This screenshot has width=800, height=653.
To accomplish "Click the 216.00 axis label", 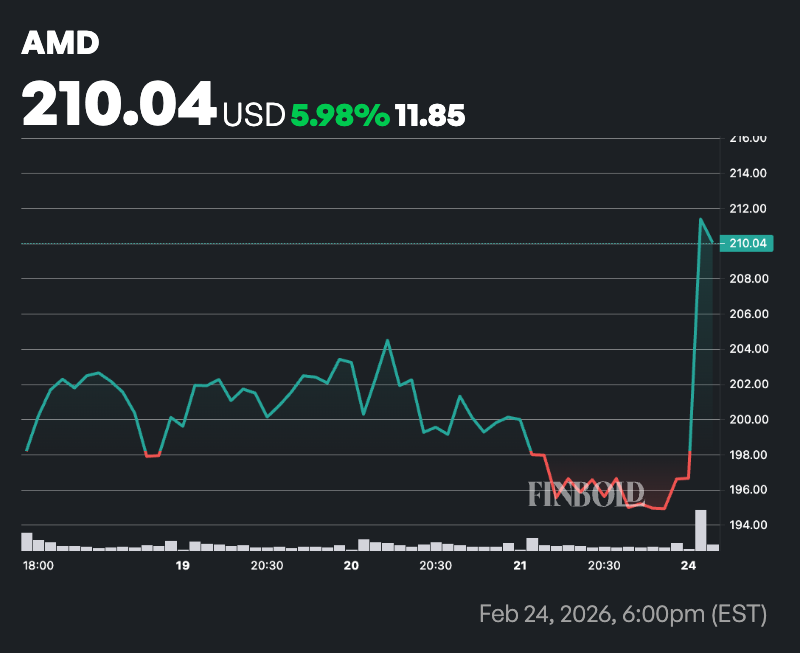I will (x=747, y=138).
